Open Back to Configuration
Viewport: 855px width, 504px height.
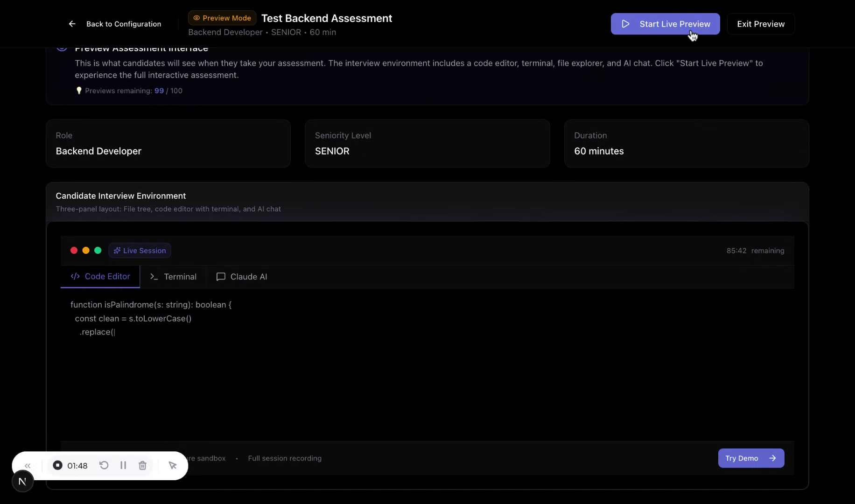pos(123,24)
